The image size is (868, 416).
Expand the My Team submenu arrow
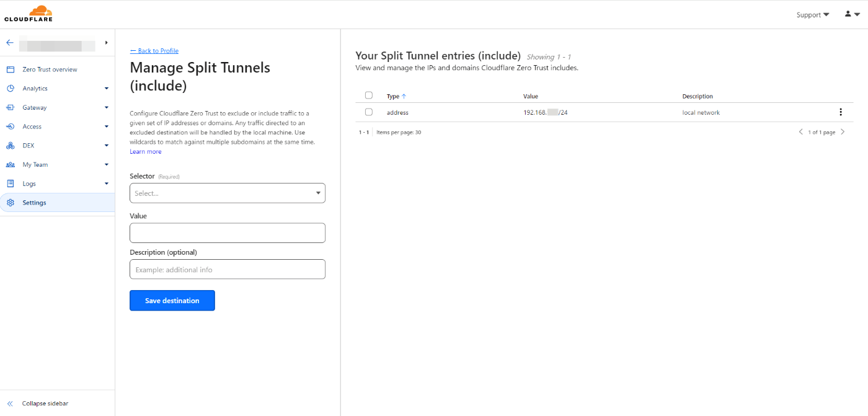pyautogui.click(x=107, y=165)
